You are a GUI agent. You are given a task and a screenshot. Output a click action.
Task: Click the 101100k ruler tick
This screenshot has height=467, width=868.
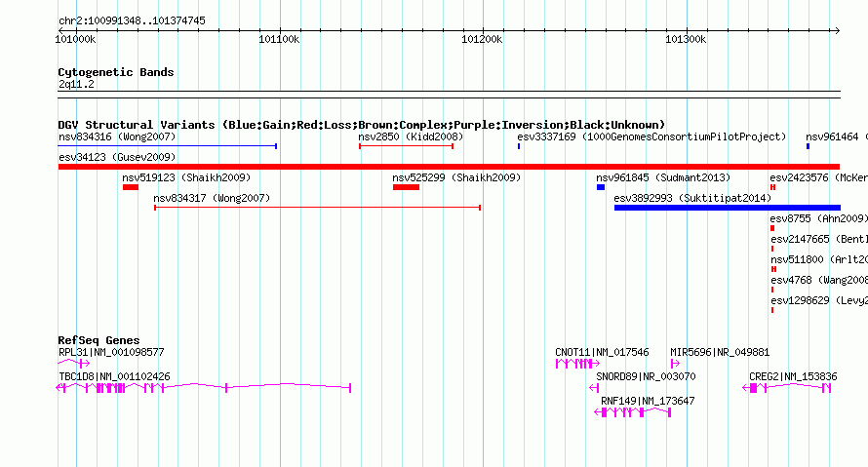[x=279, y=39]
